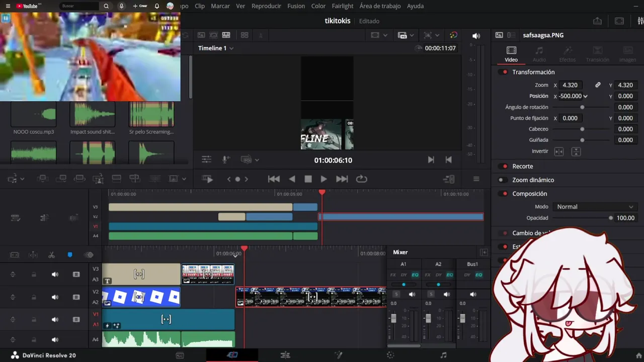This screenshot has height=362, width=644.
Task: Open the Modo Normal composite dropdown
Action: click(x=595, y=207)
